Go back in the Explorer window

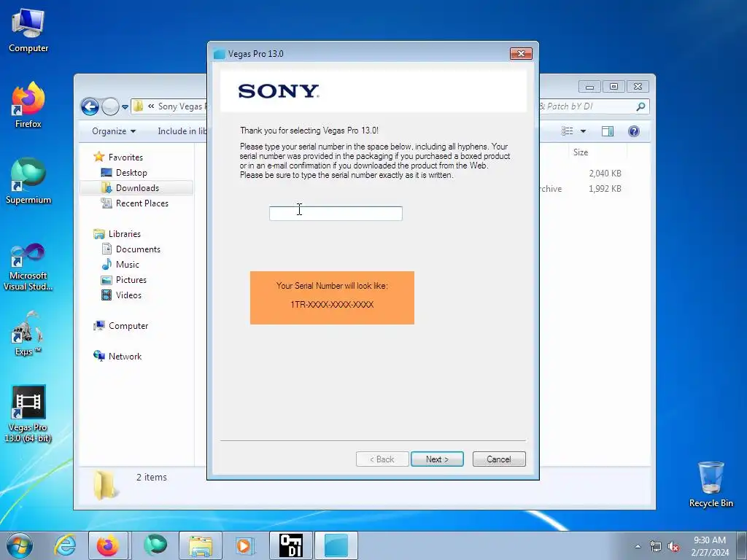90,106
